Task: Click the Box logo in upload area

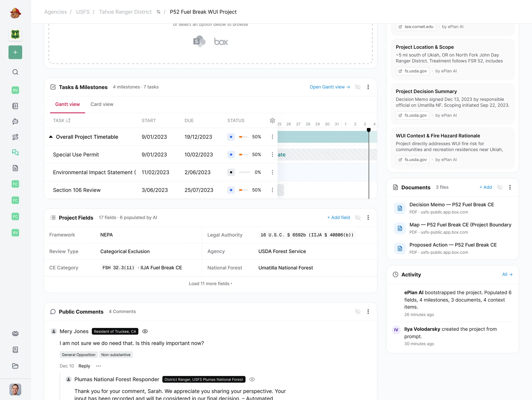Action: tap(221, 42)
